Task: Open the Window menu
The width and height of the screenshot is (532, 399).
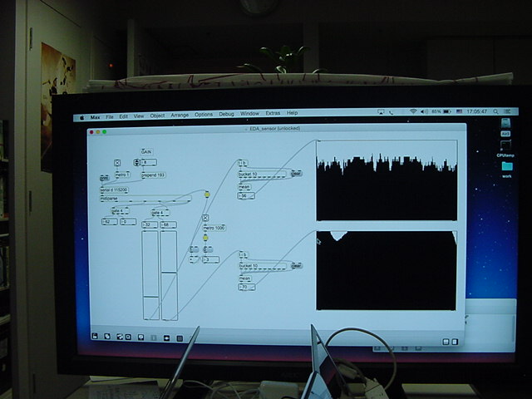Action: tap(249, 114)
